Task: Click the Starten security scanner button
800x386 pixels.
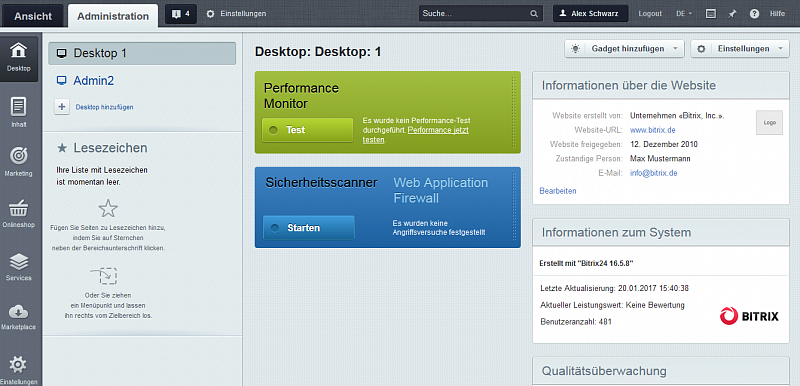Action: pos(309,227)
